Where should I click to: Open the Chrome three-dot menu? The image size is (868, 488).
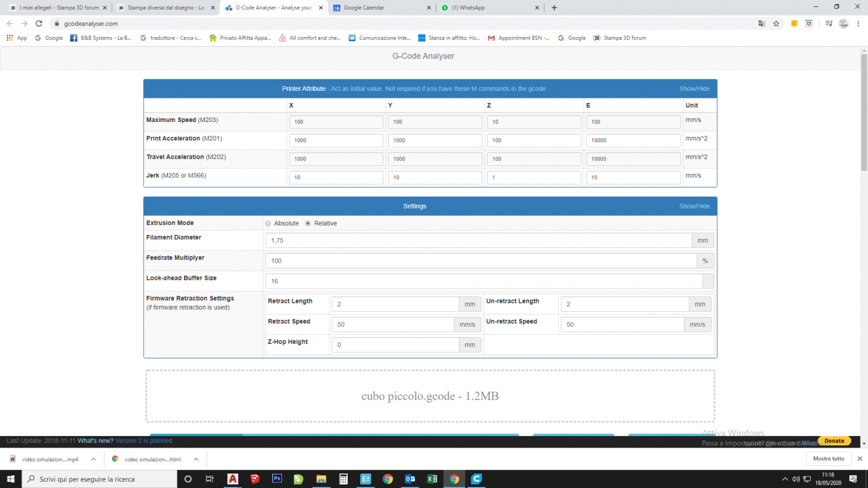click(858, 24)
